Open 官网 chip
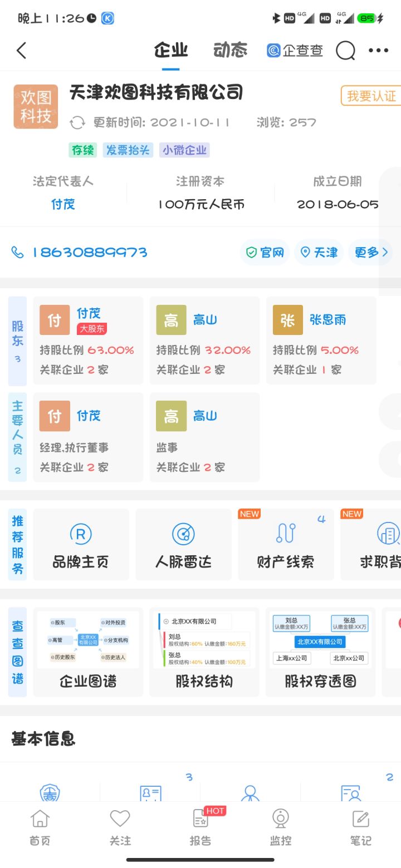The width and height of the screenshot is (401, 868). (x=265, y=253)
